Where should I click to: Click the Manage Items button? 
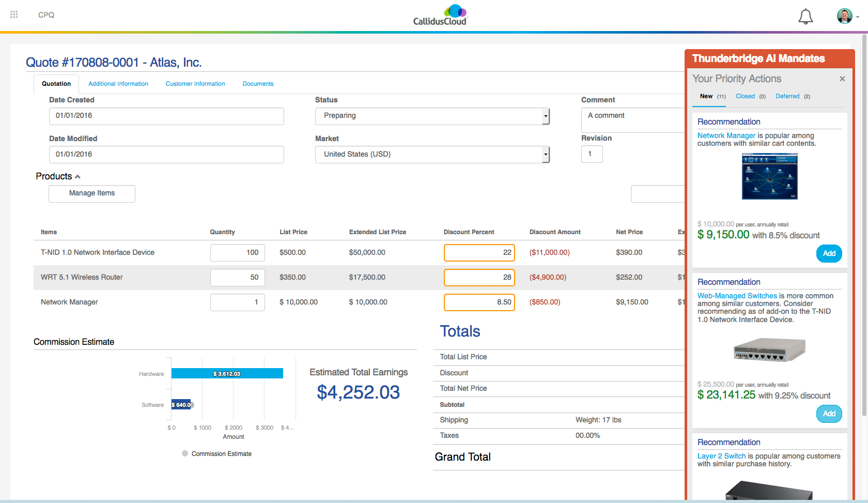point(91,193)
